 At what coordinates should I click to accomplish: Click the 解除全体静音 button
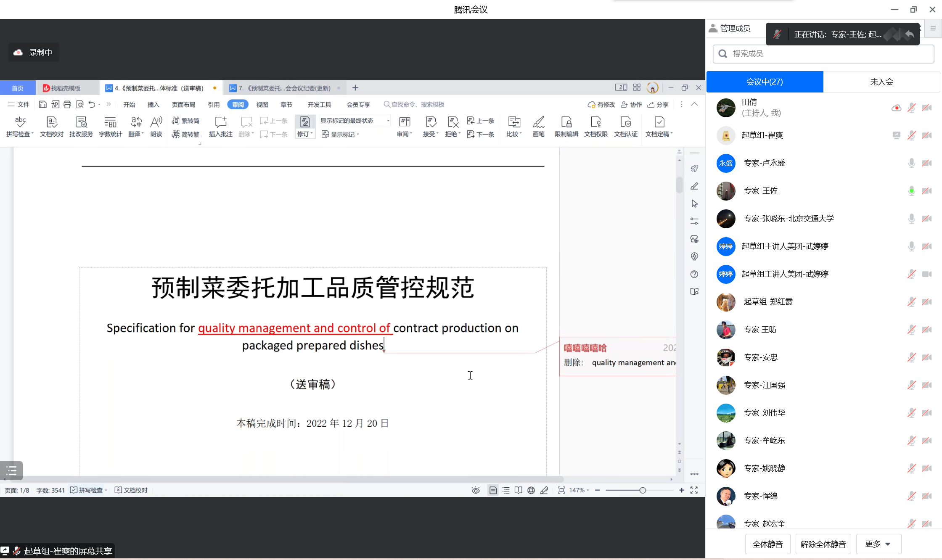pos(823,544)
